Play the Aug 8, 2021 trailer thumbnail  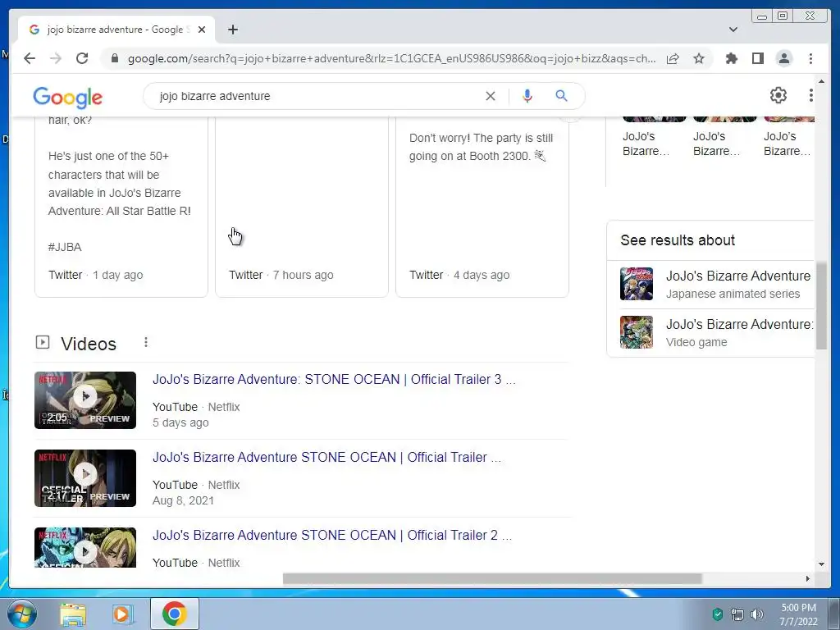click(x=85, y=478)
